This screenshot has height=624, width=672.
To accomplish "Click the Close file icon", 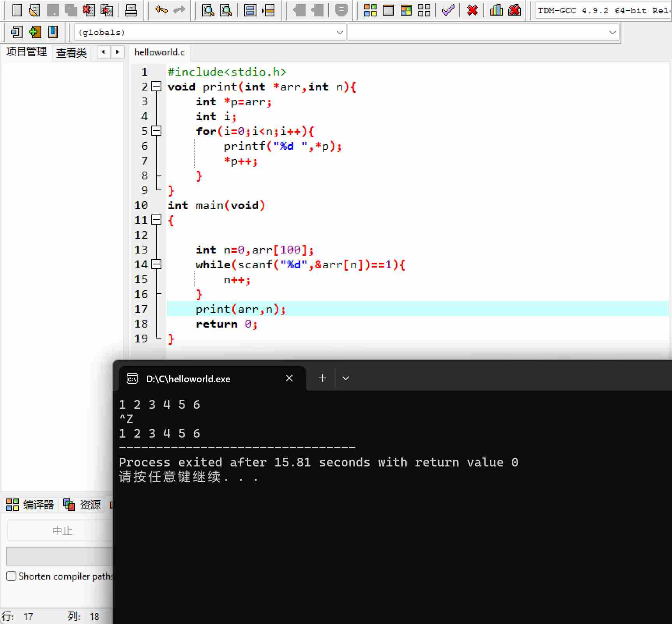I will point(88,10).
